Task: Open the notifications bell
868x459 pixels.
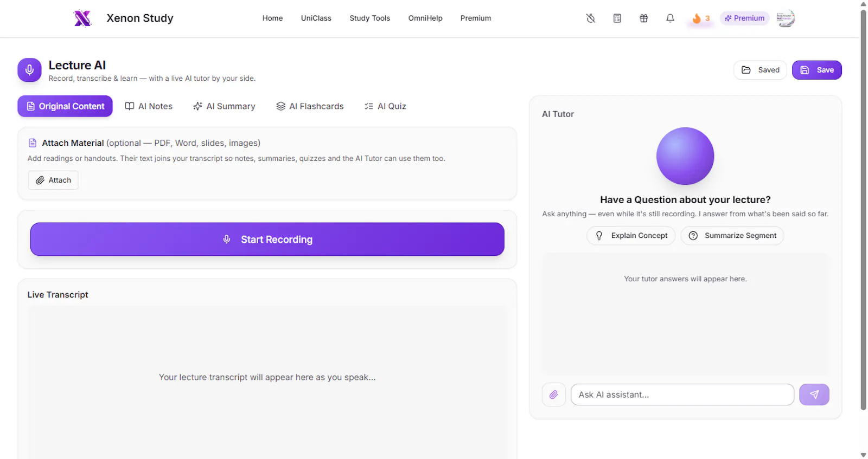Action: (671, 18)
